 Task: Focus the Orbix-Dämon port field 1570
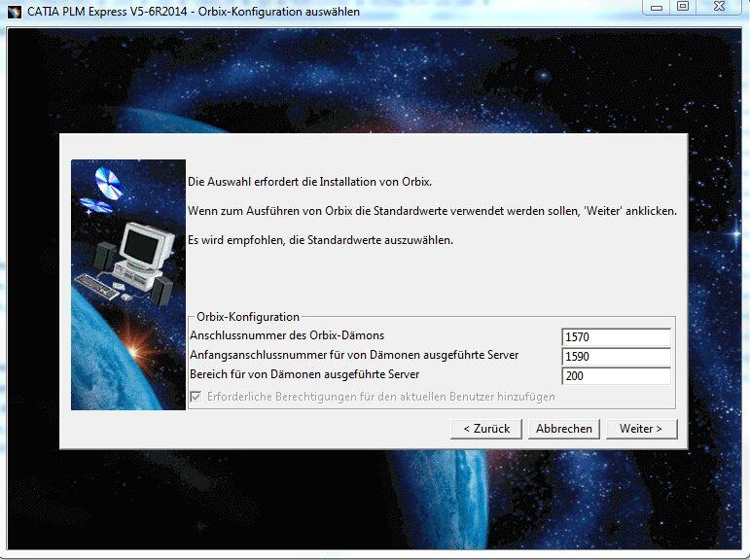[x=616, y=336]
